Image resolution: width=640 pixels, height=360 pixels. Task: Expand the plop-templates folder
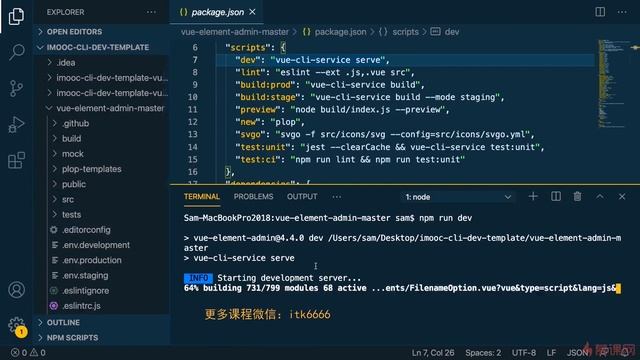coord(101,169)
